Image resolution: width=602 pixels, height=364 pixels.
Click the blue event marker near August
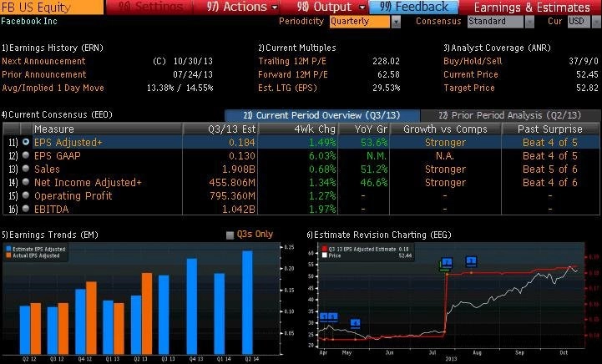(472, 261)
